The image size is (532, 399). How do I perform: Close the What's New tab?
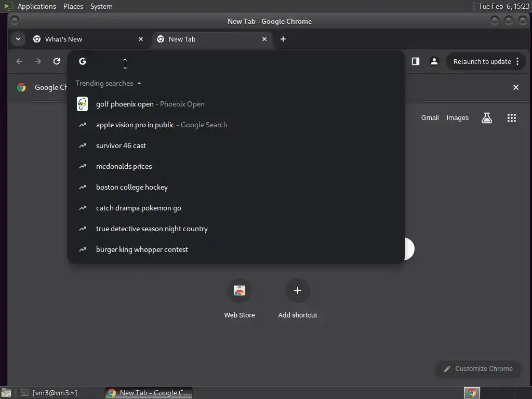[x=141, y=39]
